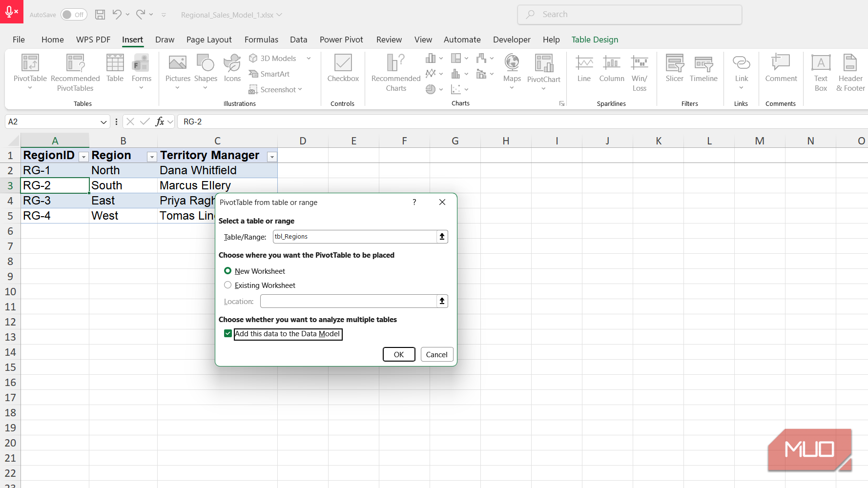The width and height of the screenshot is (868, 488).
Task: Open the dialog Help question mark
Action: [414, 202]
